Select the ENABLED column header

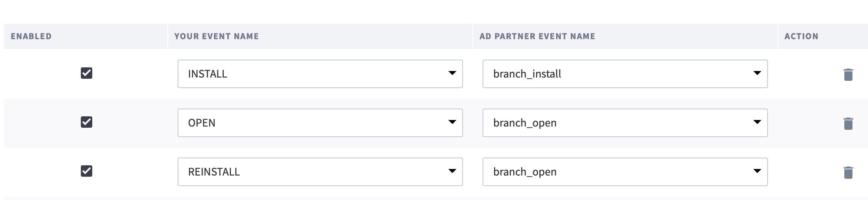tap(31, 36)
